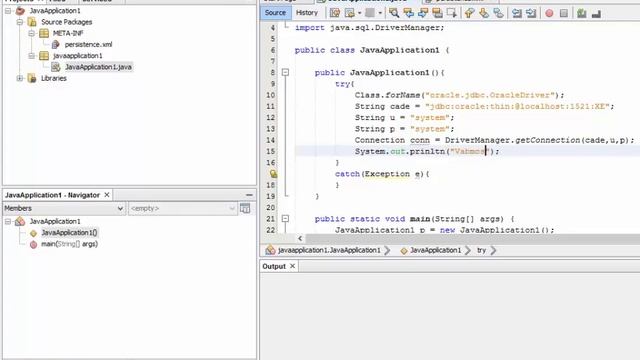Click Find Previous Occurrence icon
The width and height of the screenshot is (640, 360).
tap(409, 13)
